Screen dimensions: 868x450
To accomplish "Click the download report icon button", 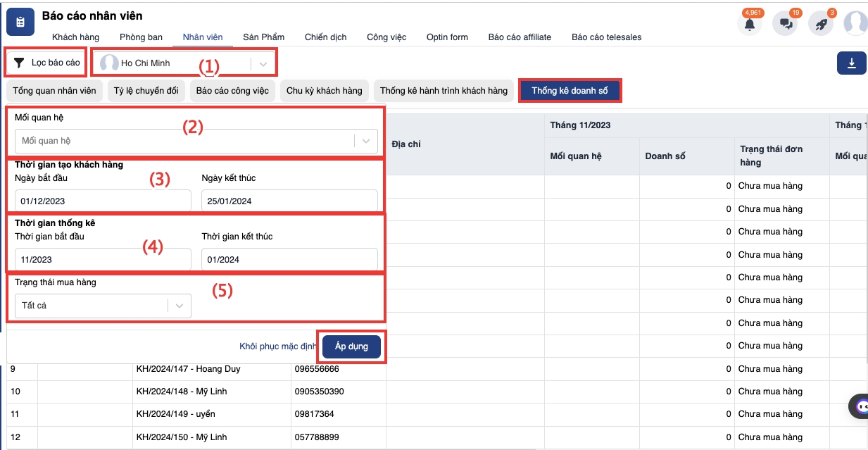I will [x=851, y=63].
